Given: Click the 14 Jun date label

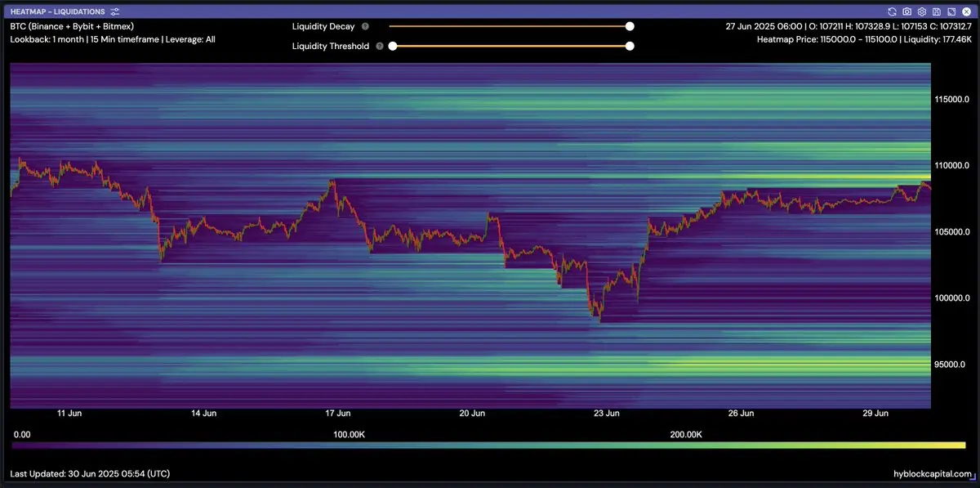Looking at the screenshot, I should coord(203,414).
